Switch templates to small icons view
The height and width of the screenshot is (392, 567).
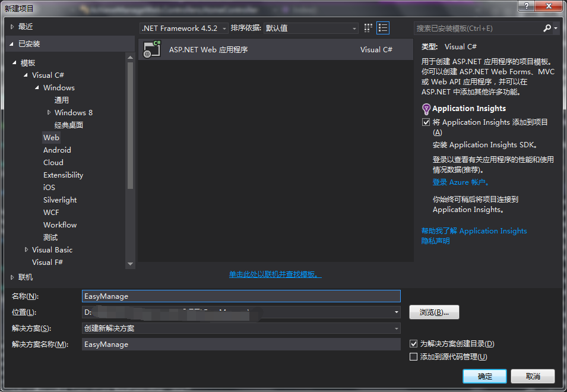(368, 28)
